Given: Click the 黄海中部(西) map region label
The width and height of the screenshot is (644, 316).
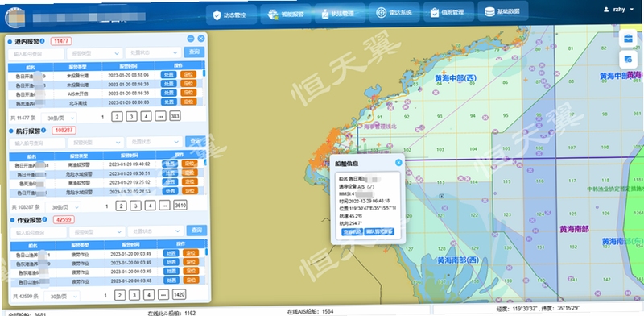Looking at the screenshot, I should (x=456, y=78).
